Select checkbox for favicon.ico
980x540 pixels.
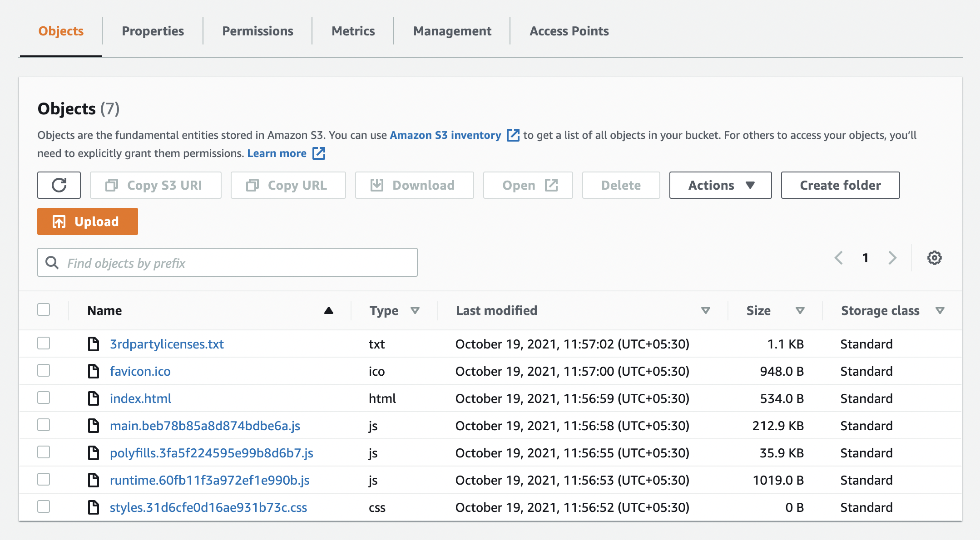tap(44, 370)
